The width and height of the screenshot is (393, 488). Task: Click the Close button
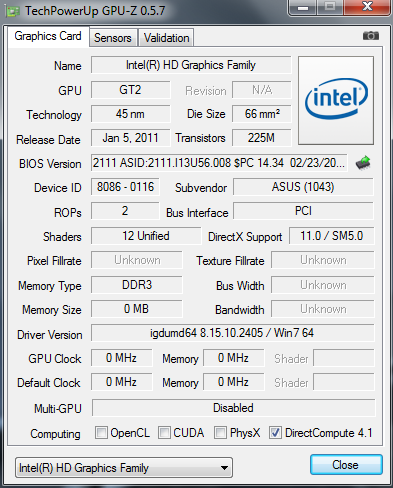click(x=346, y=465)
